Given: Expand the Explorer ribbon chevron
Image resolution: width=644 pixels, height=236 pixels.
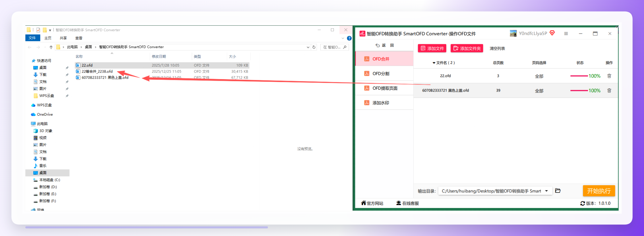Looking at the screenshot, I should [343, 38].
